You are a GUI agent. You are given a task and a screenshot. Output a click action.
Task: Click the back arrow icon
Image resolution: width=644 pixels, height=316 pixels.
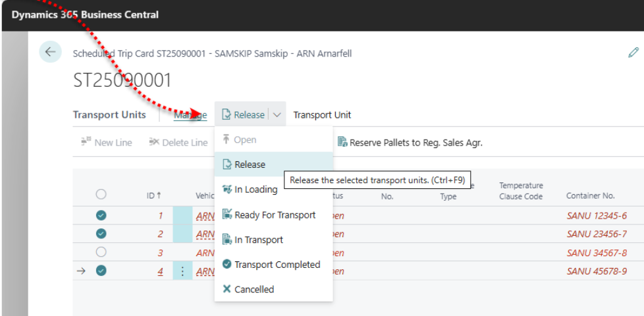[x=51, y=53]
